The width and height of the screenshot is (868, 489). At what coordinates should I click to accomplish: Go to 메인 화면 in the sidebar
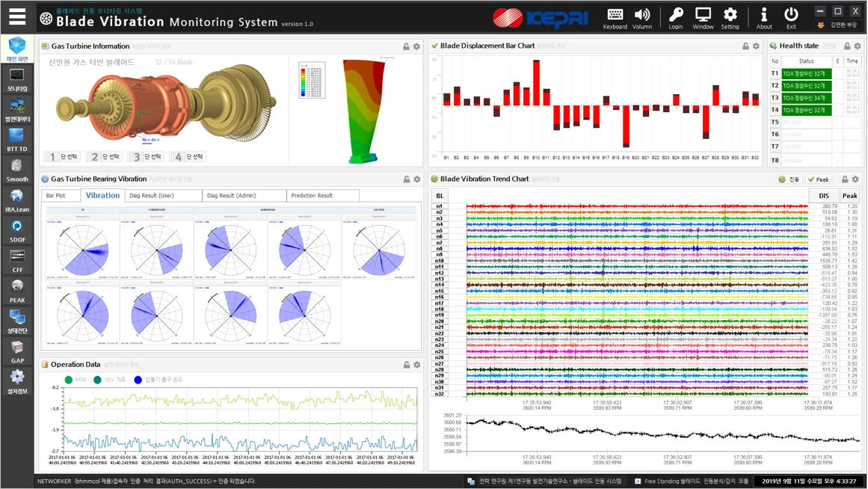(x=17, y=49)
